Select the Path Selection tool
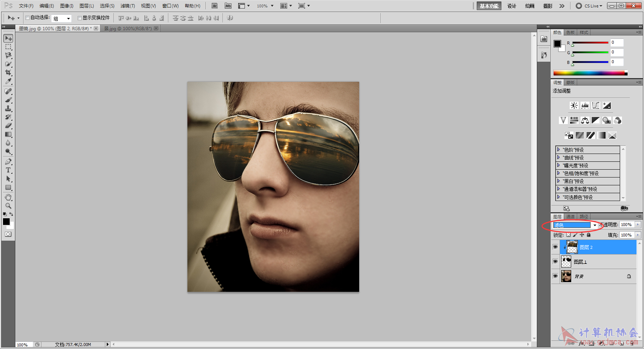The height and width of the screenshot is (349, 644). pos(8,179)
